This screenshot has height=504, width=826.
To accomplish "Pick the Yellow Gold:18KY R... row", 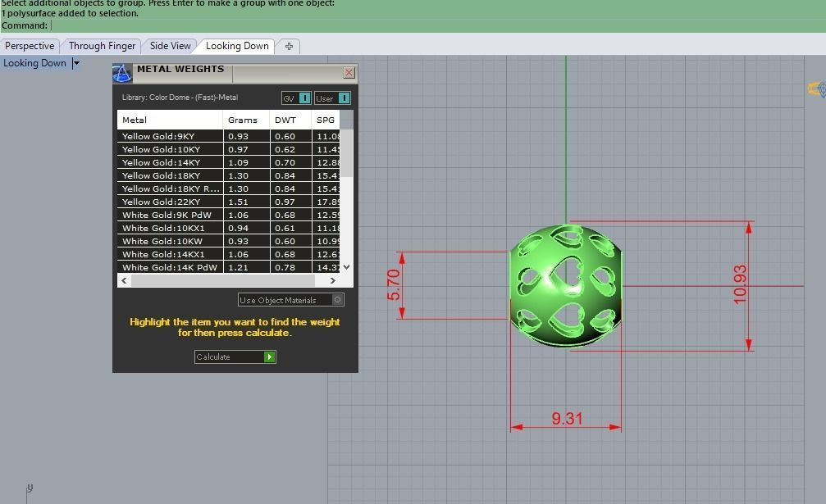I will [229, 188].
